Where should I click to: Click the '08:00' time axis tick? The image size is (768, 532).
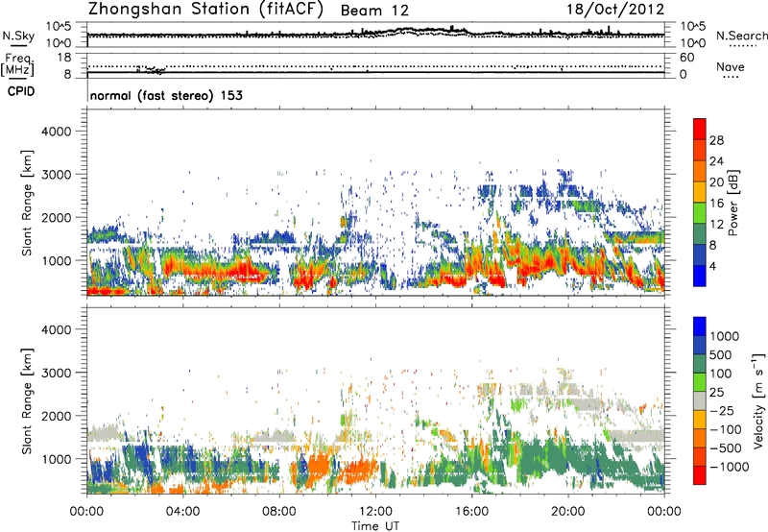279,512
